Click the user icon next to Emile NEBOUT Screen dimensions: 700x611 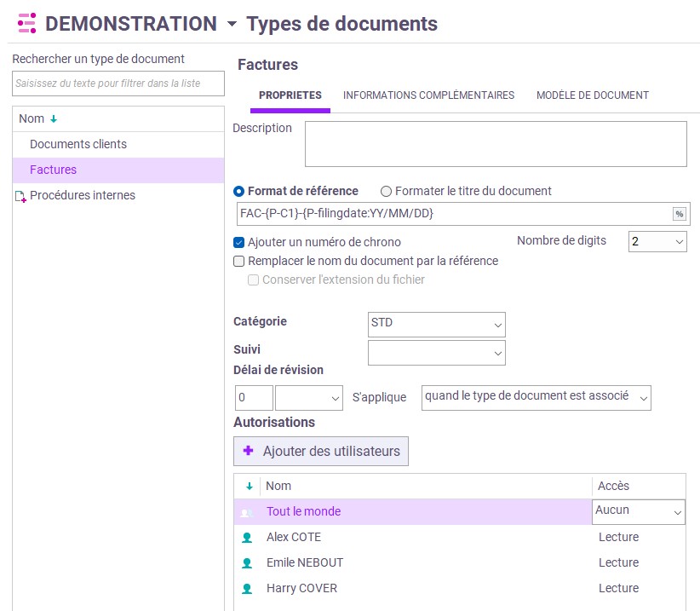click(x=248, y=563)
